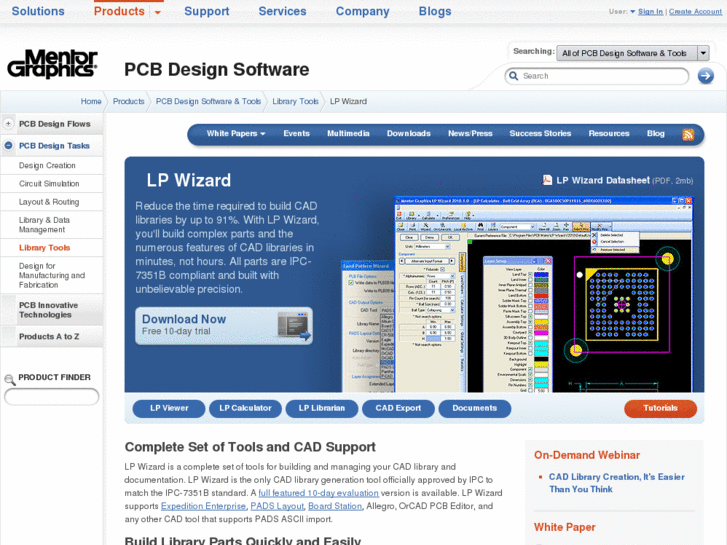Click the Product Finder input field
This screenshot has height=545, width=727.
(x=51, y=397)
